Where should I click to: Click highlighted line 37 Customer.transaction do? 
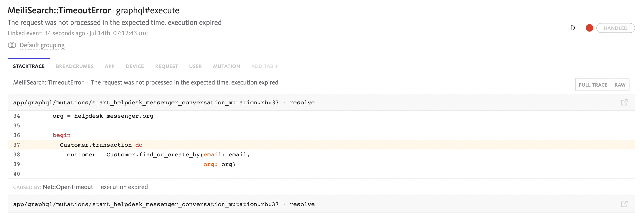(321, 145)
